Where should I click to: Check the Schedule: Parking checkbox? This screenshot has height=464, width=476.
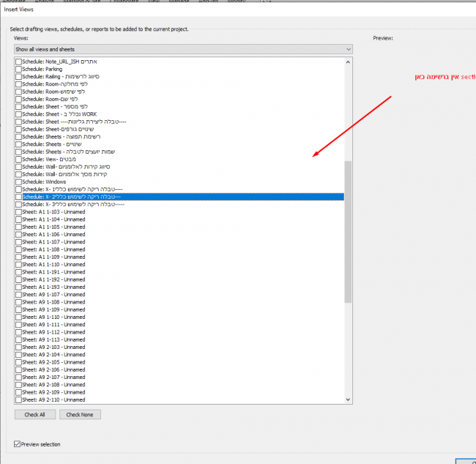tap(18, 70)
